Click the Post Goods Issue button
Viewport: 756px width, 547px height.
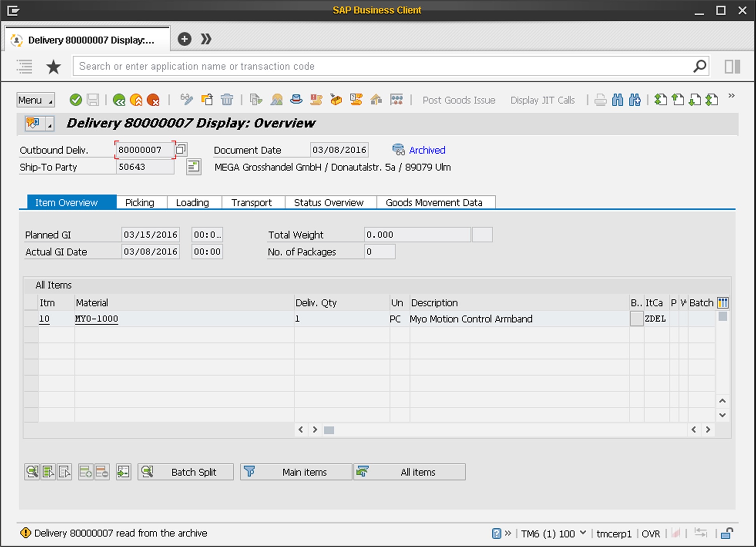point(459,100)
